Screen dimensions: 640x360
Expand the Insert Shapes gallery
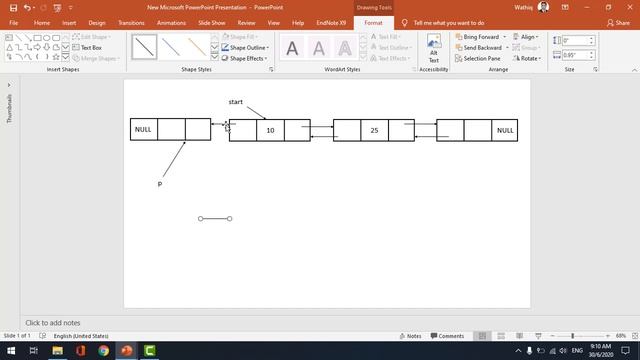coord(65,57)
